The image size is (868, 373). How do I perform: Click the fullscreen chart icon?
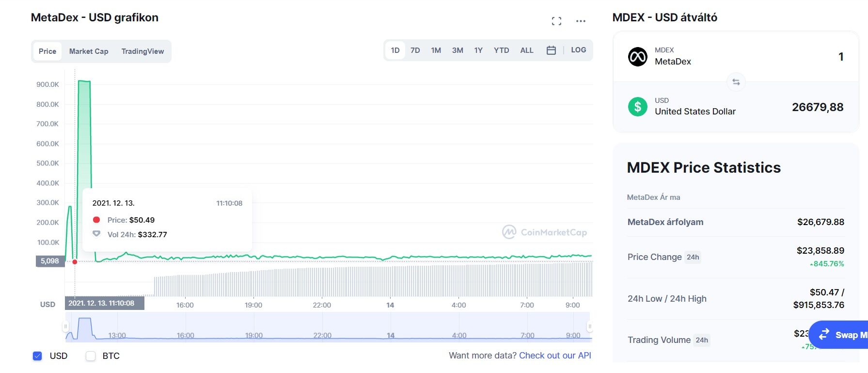click(556, 21)
